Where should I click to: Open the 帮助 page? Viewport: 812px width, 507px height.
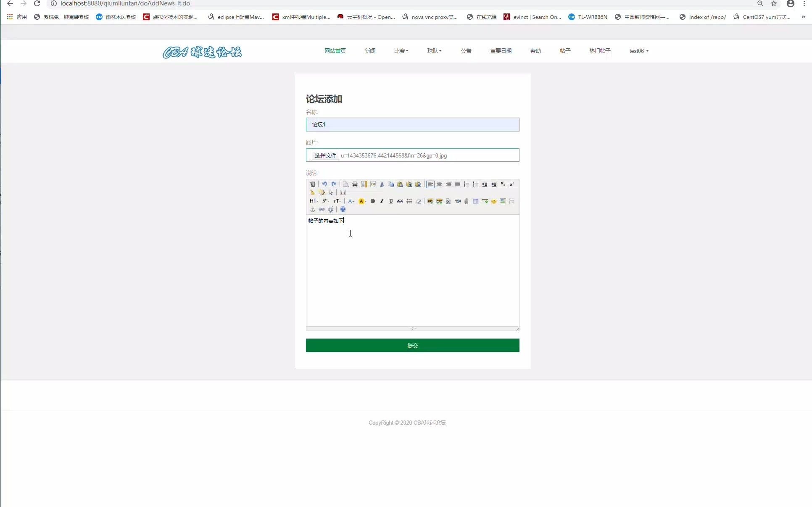coord(535,51)
